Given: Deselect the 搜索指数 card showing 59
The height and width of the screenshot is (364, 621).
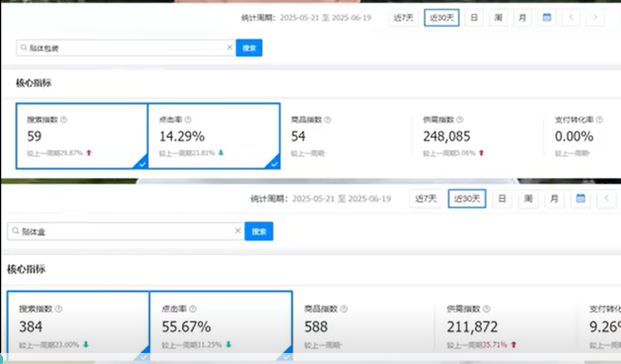Looking at the screenshot, I should pos(81,136).
